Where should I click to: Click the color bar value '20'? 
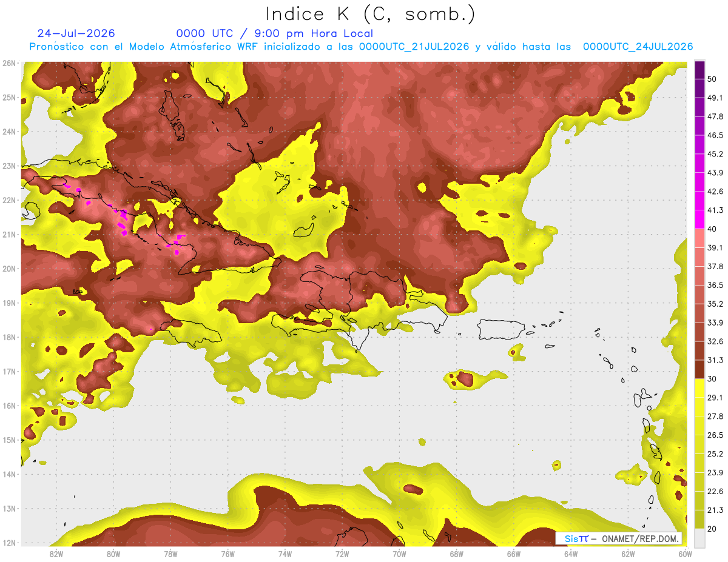[x=712, y=529]
